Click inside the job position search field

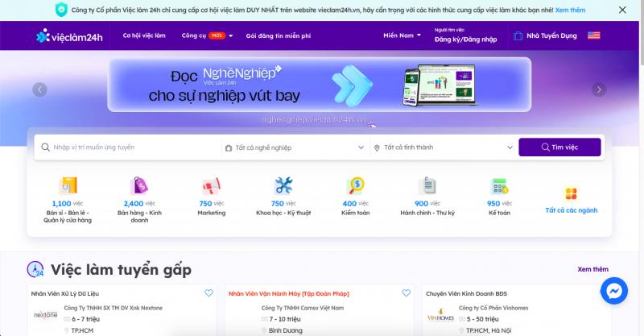tap(130, 147)
